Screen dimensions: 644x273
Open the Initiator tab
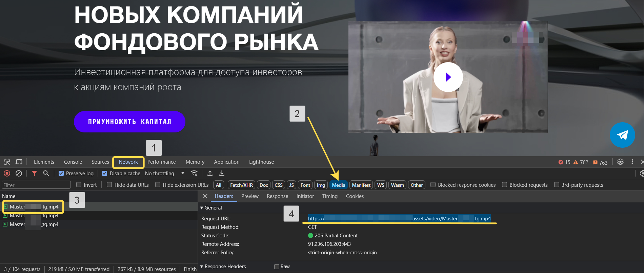pos(305,196)
